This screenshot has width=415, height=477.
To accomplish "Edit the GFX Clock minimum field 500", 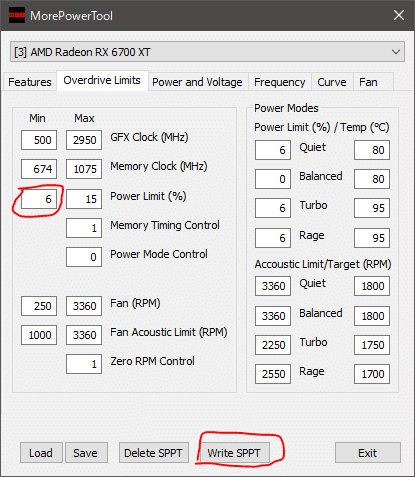I will [39, 140].
